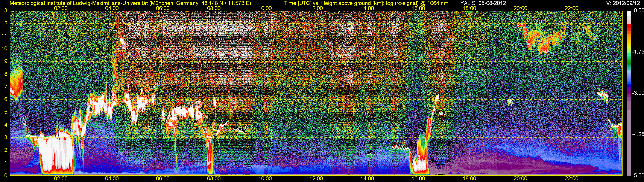Pick the 0 km height axis label
Image resolution: width=644 pixels, height=182 pixels.
click(x=6, y=176)
